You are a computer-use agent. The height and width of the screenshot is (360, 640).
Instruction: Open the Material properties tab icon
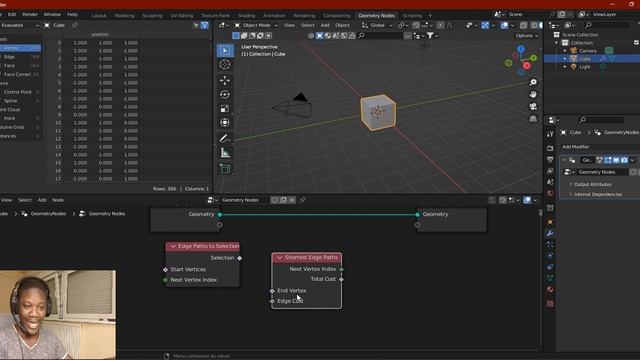point(550,289)
